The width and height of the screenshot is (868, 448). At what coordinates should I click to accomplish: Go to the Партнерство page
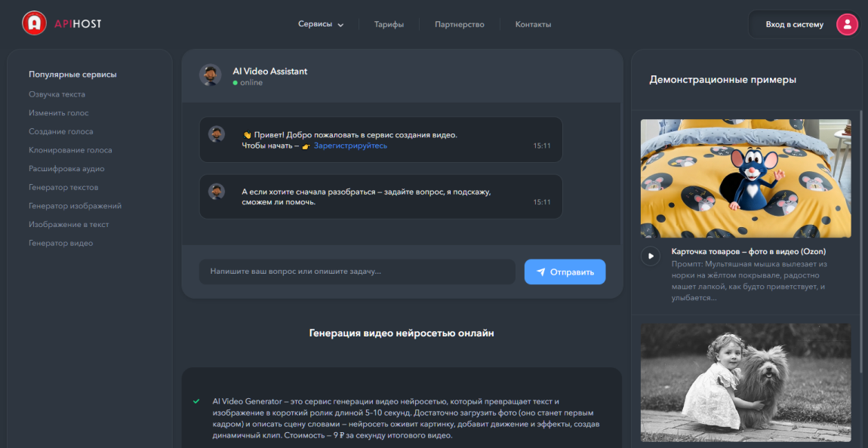click(459, 24)
